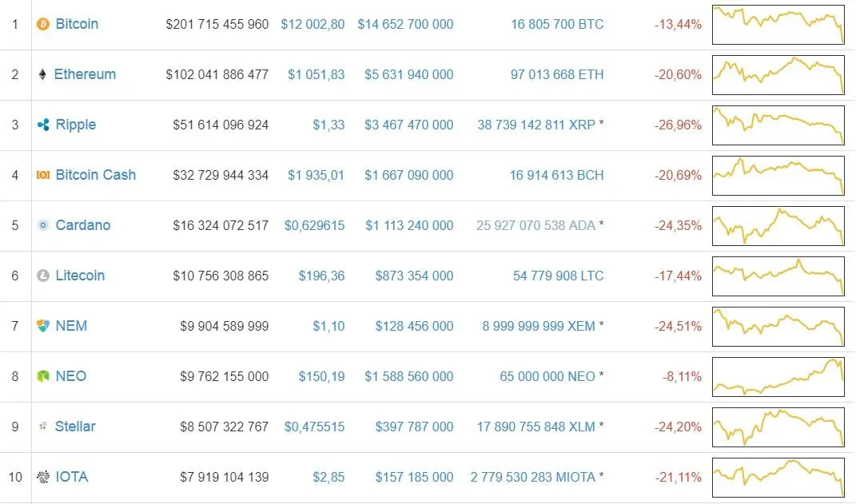Click the Bitcoin Cash logo icon
This screenshot has width=856, height=504.
pyautogui.click(x=43, y=175)
